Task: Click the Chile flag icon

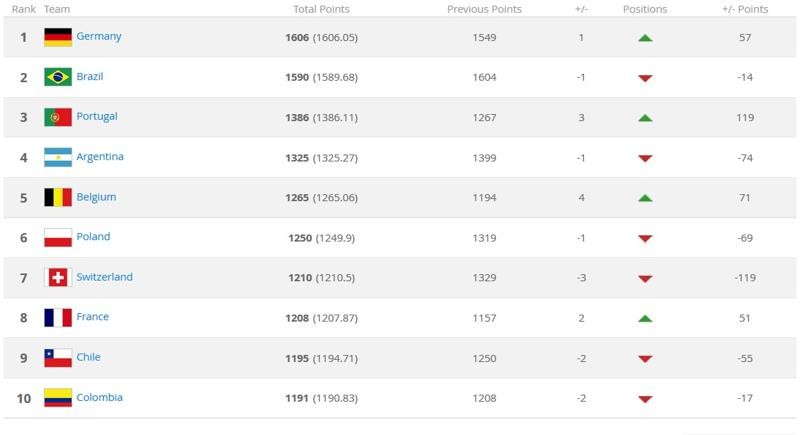Action: point(58,358)
